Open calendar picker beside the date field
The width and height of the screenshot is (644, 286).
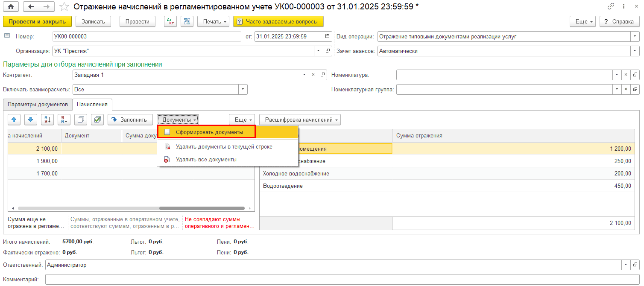pyautogui.click(x=328, y=36)
